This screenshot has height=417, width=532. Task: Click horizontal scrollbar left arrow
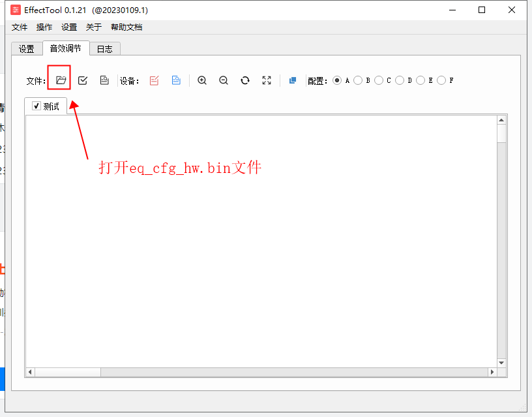[30, 372]
